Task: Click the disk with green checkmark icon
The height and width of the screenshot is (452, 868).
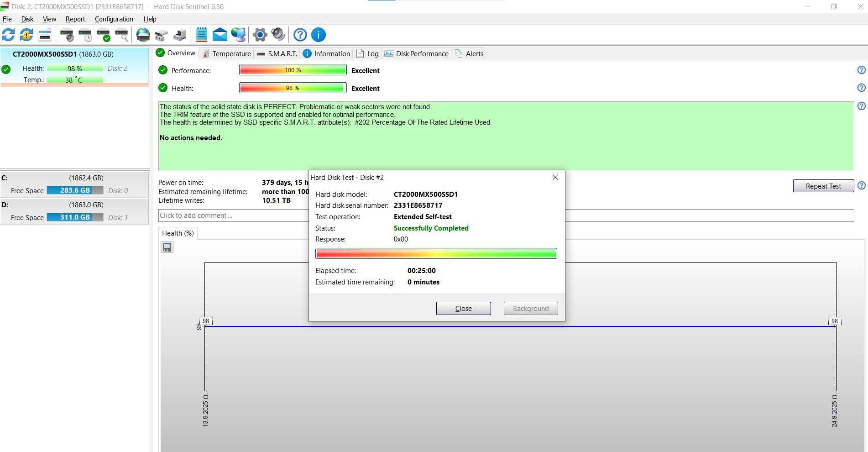Action: pos(104,35)
